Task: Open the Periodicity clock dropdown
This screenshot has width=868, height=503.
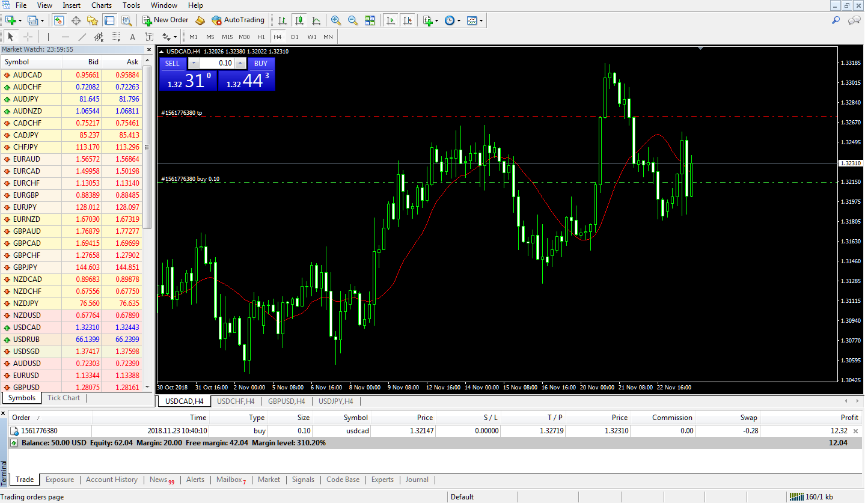Action: click(x=452, y=20)
